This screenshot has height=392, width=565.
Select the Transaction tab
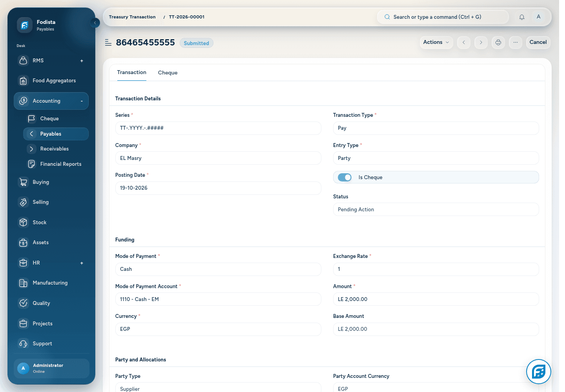tap(132, 73)
